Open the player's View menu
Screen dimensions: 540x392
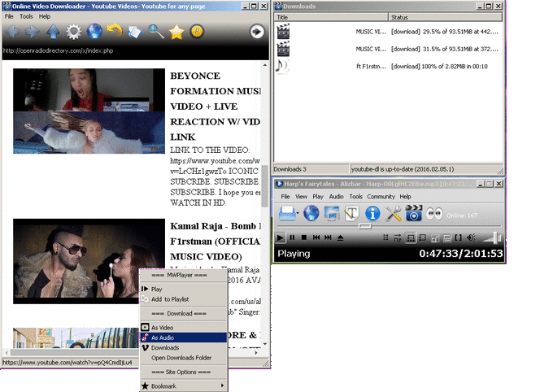(301, 197)
